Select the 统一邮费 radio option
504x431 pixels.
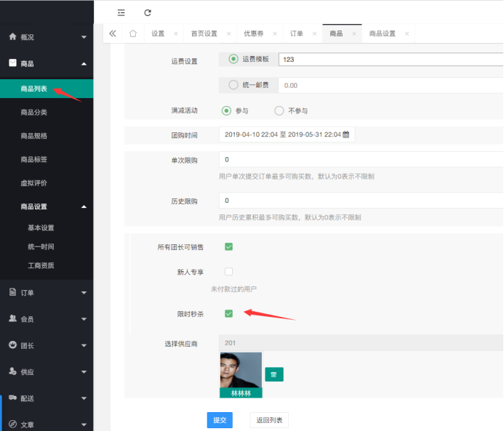(233, 85)
